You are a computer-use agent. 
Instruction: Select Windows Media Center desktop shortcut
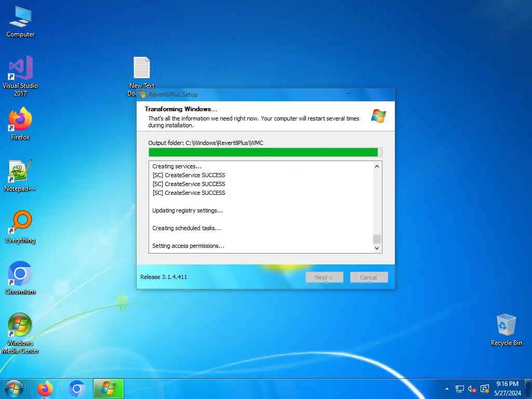tap(20, 333)
